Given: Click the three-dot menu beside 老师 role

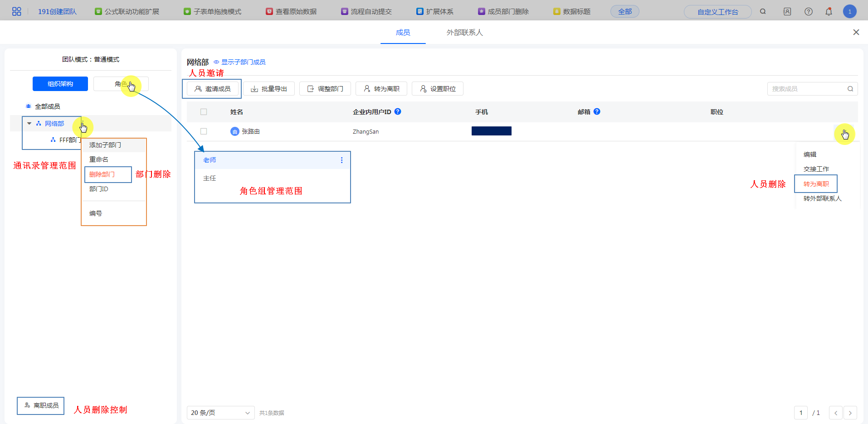Looking at the screenshot, I should [x=341, y=160].
